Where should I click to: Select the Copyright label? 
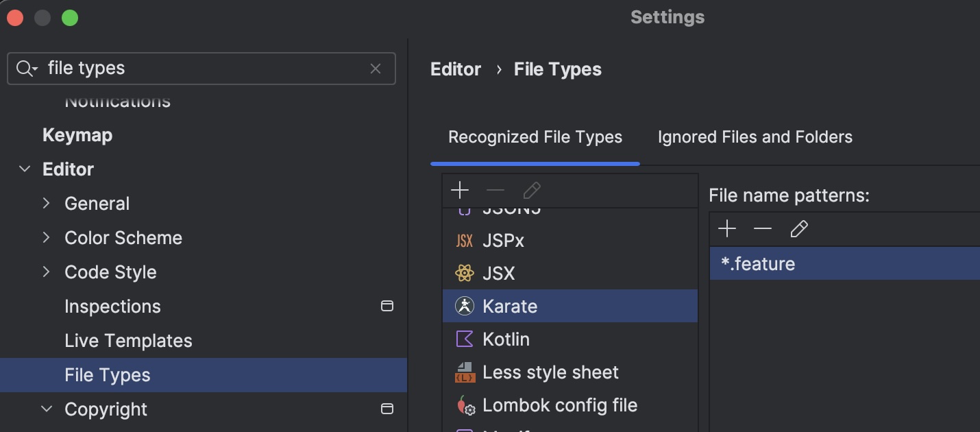[x=106, y=409]
